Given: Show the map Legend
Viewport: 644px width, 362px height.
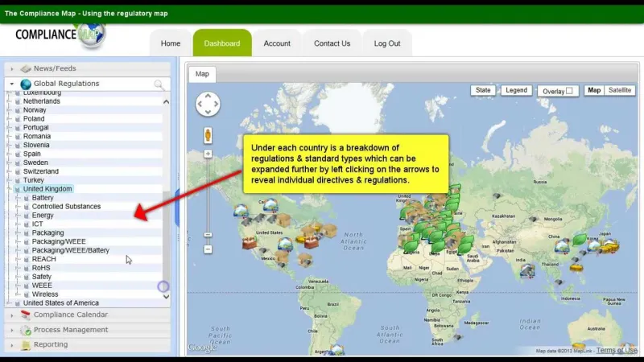Looking at the screenshot, I should (x=516, y=90).
